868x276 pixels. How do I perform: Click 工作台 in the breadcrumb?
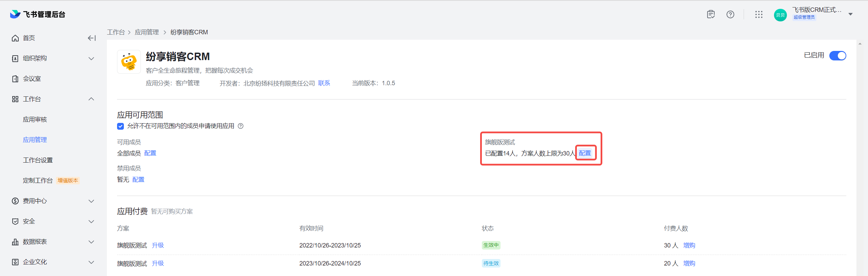tap(116, 32)
